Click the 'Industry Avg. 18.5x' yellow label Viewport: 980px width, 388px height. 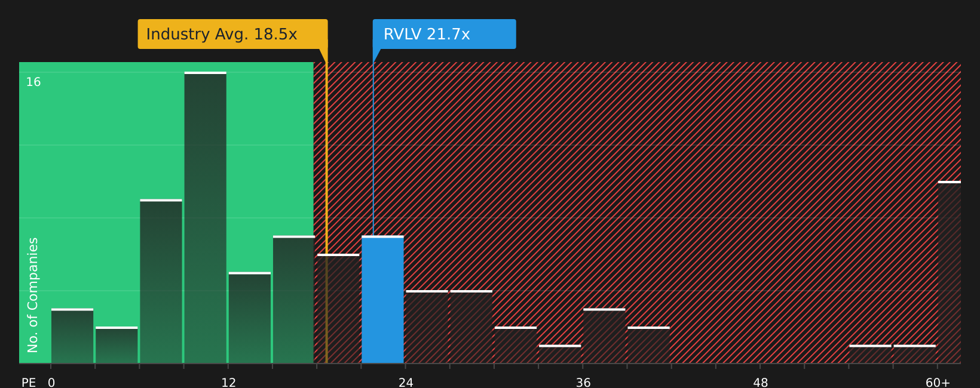tap(232, 34)
